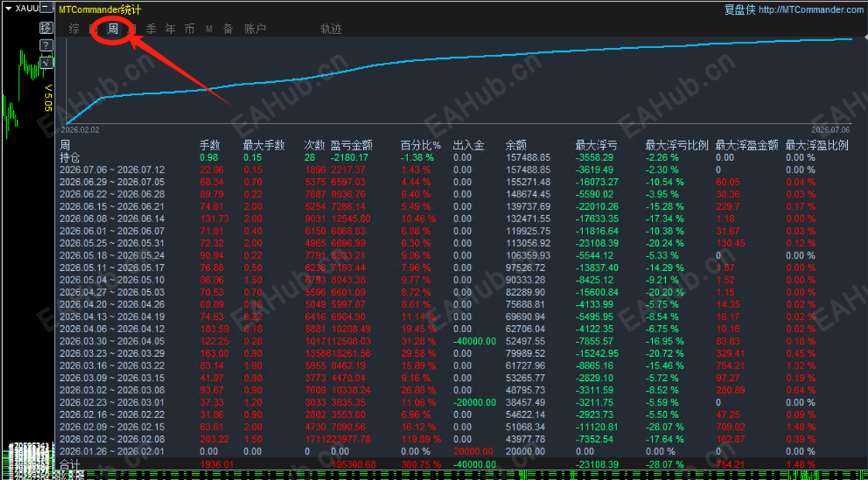The image size is (868, 480).
Task: Click the 百分比% column header
Action: [420, 145]
